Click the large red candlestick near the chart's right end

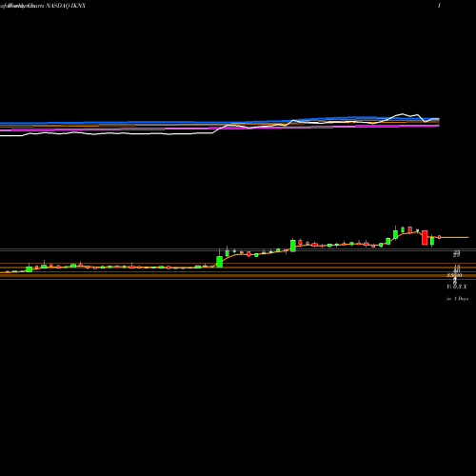425,238
